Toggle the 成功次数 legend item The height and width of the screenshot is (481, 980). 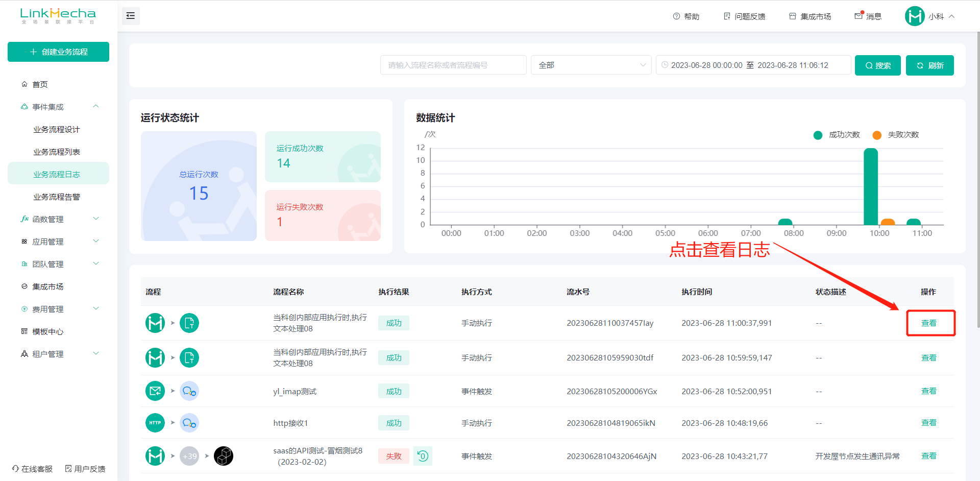(837, 135)
